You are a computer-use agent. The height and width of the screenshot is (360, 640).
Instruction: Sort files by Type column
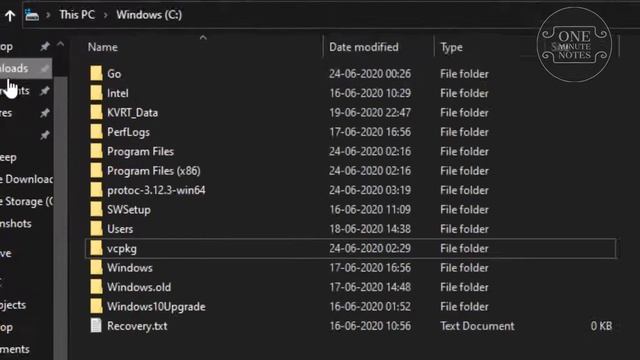(x=451, y=47)
